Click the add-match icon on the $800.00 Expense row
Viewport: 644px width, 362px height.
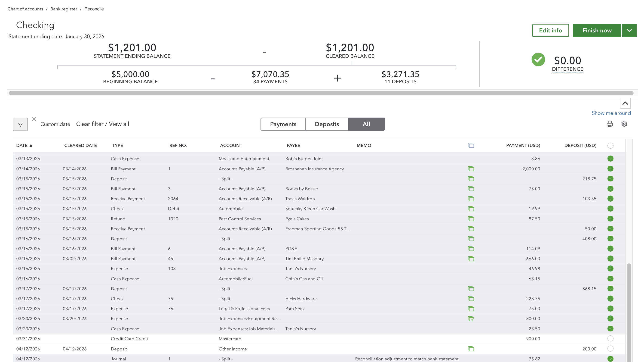pos(471,319)
